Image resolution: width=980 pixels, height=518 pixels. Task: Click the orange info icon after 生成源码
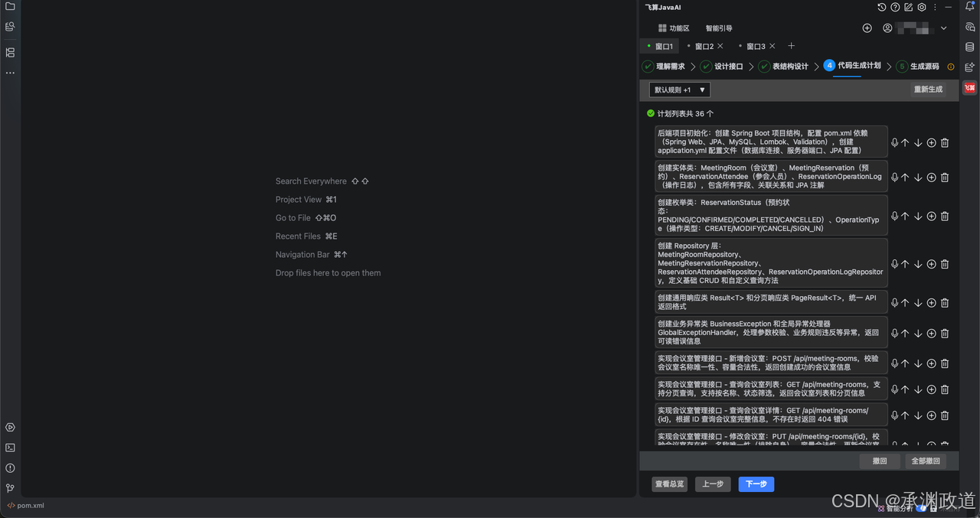(951, 67)
